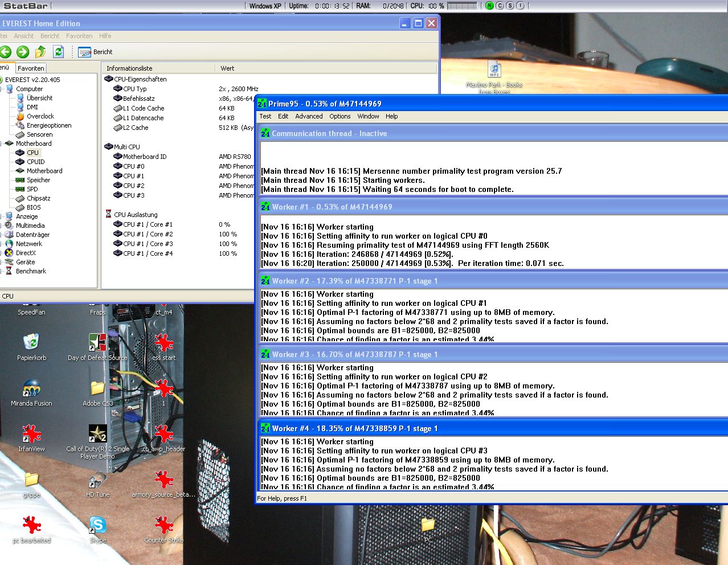
Task: Select Übersicht in the EVEREST tree
Action: coord(39,98)
